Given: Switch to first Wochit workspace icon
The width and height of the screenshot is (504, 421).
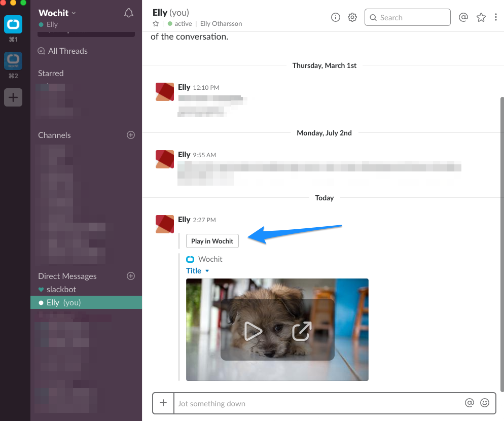Looking at the screenshot, I should (13, 24).
